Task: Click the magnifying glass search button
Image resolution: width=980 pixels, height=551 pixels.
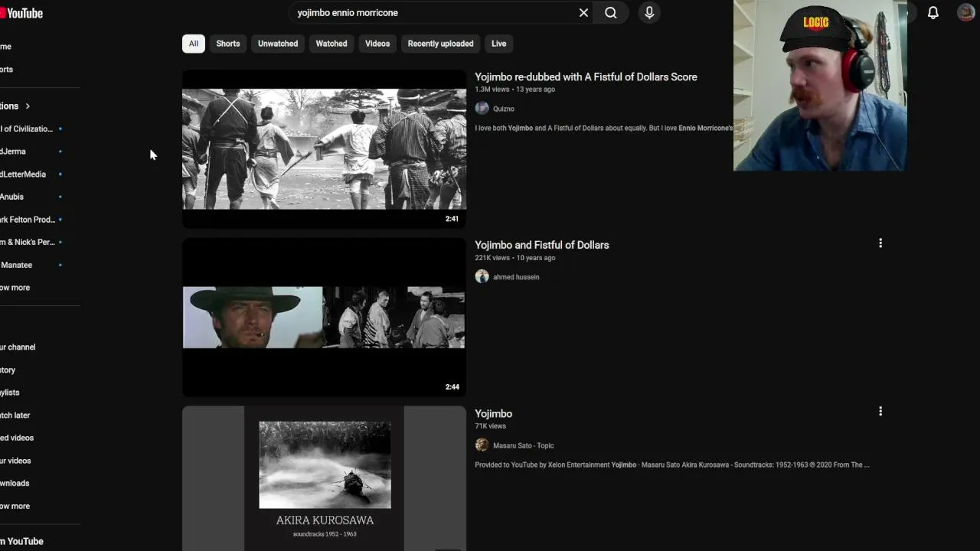Action: point(611,12)
